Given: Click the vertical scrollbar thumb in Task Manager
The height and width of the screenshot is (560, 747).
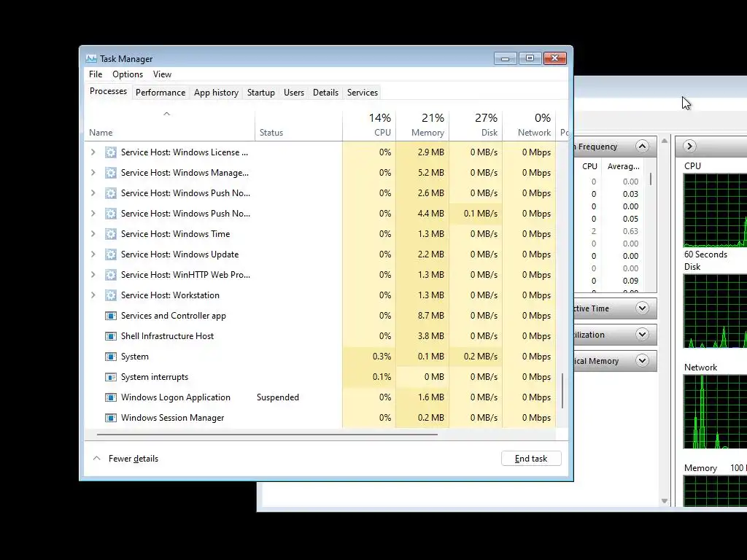Looking at the screenshot, I should (562, 391).
